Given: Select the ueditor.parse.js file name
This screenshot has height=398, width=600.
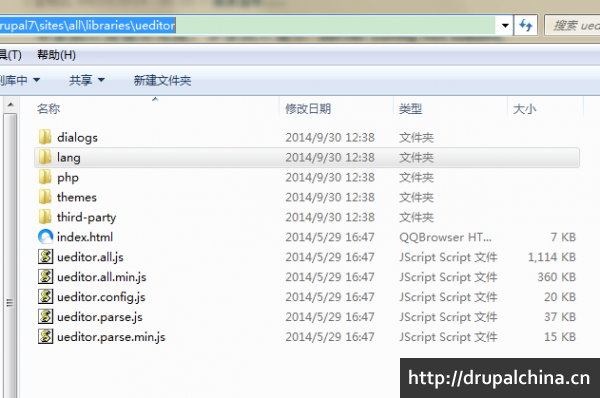Looking at the screenshot, I should (100, 316).
